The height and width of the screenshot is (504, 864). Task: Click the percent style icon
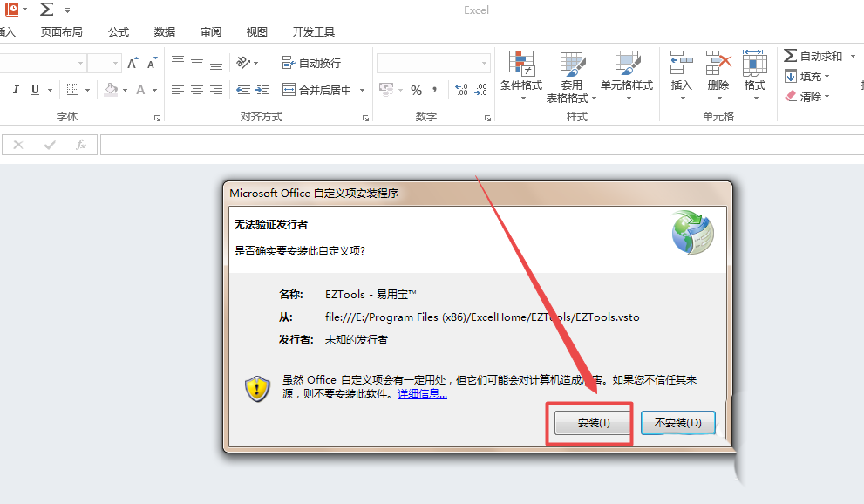[416, 90]
